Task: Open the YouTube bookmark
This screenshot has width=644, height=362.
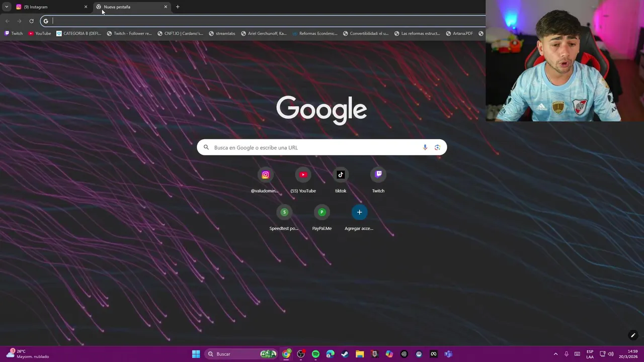Action: point(40,34)
